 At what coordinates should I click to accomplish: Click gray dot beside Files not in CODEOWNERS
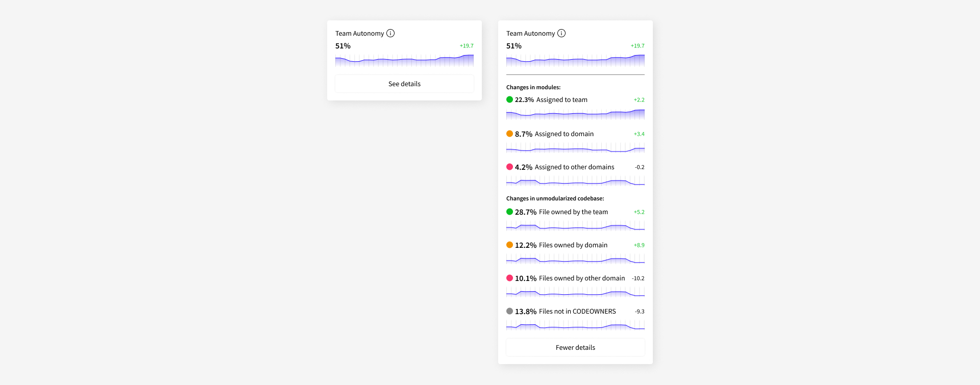point(509,311)
